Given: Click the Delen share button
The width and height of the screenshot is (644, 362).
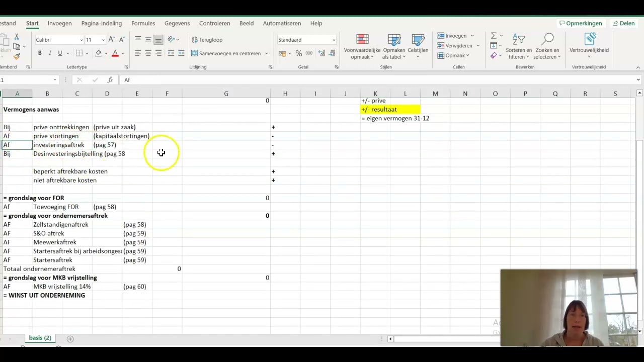Looking at the screenshot, I should coord(623,23).
